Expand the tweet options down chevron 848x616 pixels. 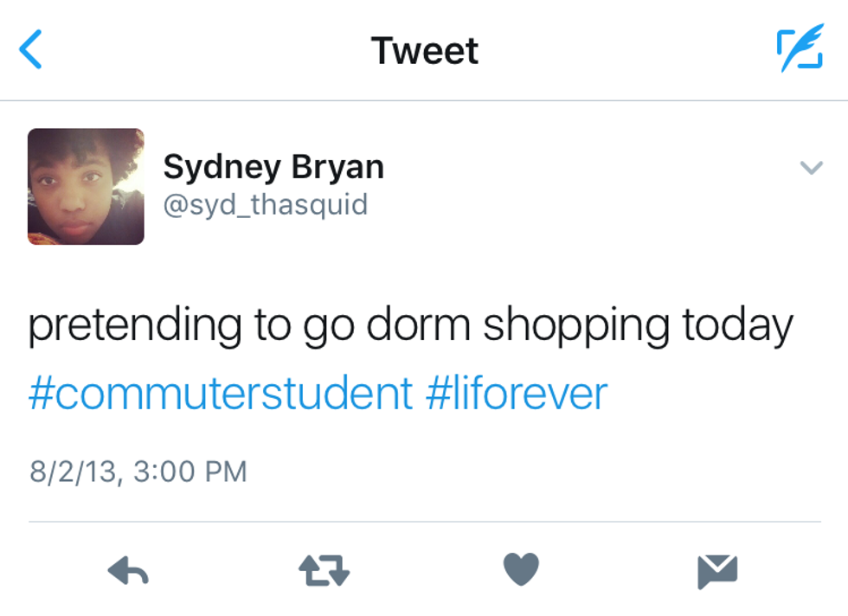click(x=811, y=168)
